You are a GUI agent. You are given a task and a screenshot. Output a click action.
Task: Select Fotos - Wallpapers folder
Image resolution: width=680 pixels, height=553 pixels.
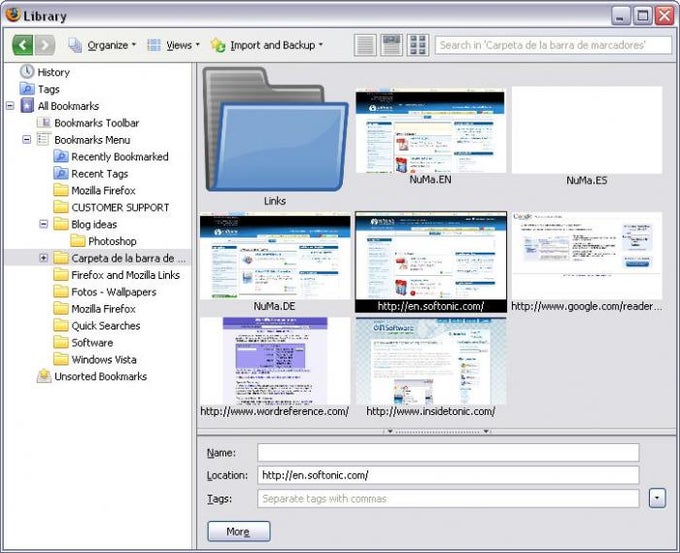[x=114, y=292]
